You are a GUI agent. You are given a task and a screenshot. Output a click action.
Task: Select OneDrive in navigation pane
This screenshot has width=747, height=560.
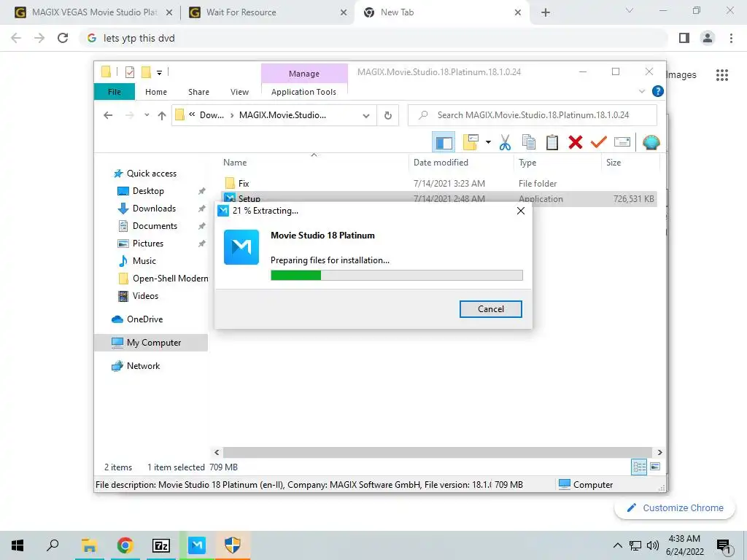coord(144,319)
